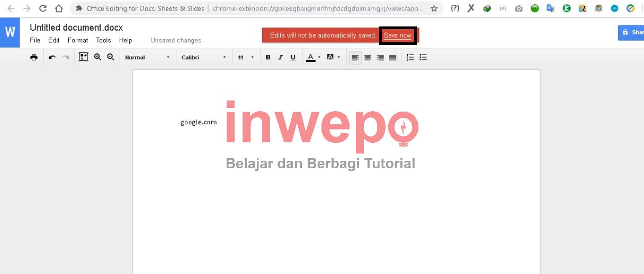Click the Print icon in the toolbar
The width and height of the screenshot is (644, 274).
tap(34, 57)
